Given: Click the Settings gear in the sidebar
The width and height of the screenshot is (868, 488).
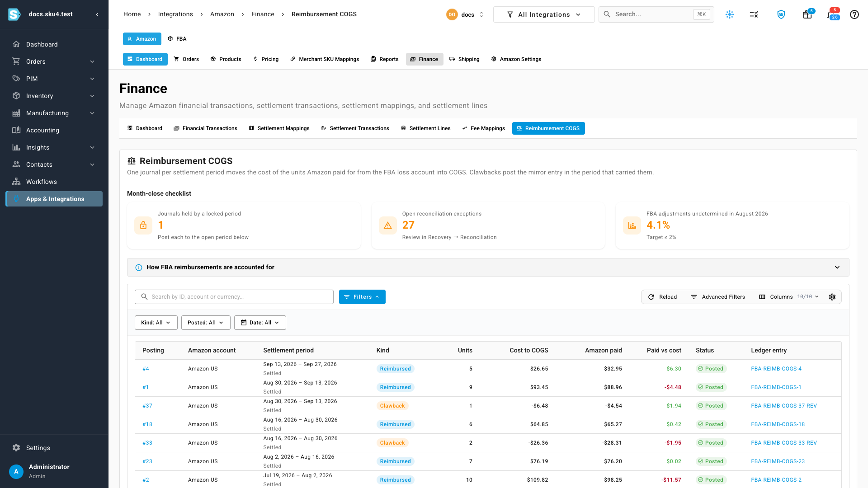Looking at the screenshot, I should (x=16, y=448).
